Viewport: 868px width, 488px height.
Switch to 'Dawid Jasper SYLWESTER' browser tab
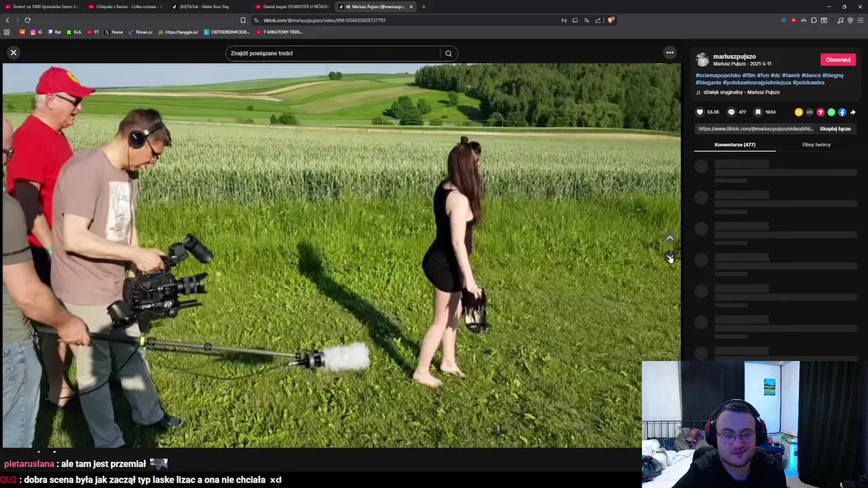tap(292, 7)
